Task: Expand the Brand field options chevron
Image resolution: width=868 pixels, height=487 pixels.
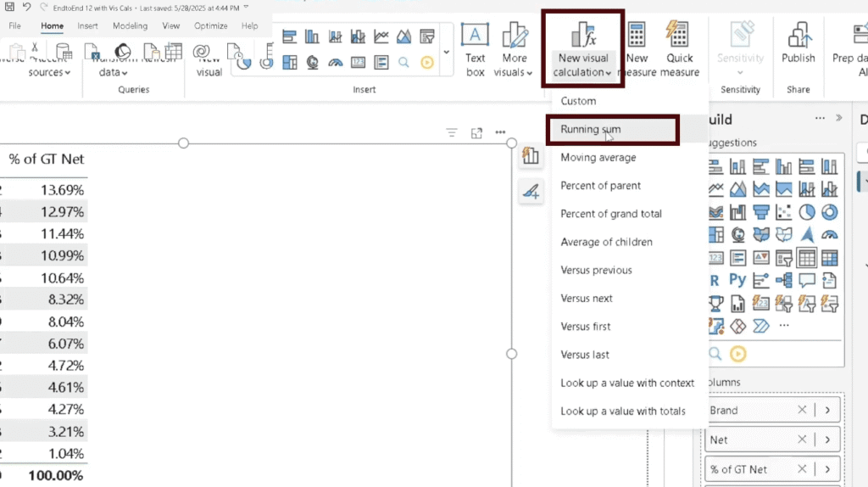Action: click(827, 410)
